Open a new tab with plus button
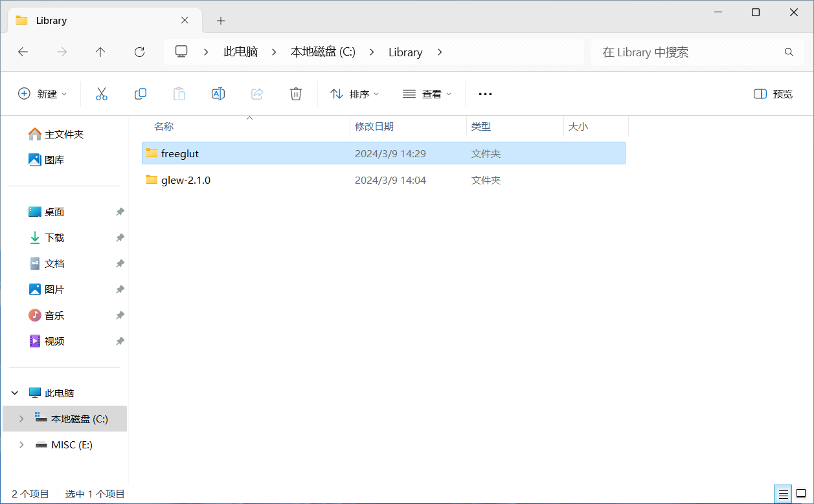Image resolution: width=814 pixels, height=504 pixels. pos(221,21)
